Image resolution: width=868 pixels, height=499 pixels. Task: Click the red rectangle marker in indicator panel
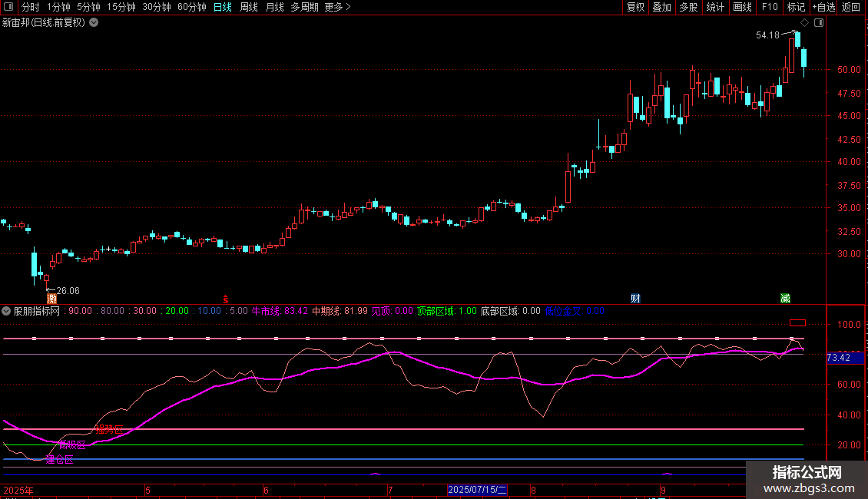coord(797,323)
